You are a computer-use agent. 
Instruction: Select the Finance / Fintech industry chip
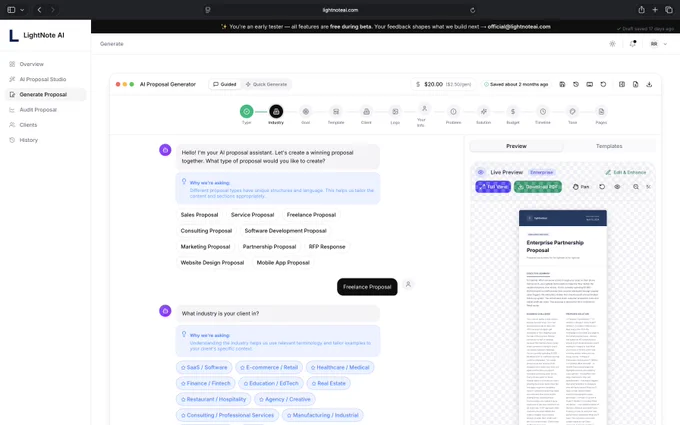coord(206,383)
